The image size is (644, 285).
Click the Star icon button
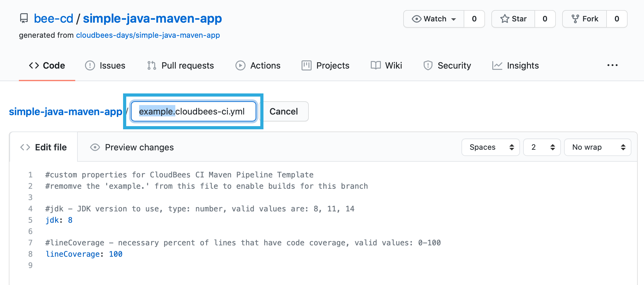[x=513, y=19]
